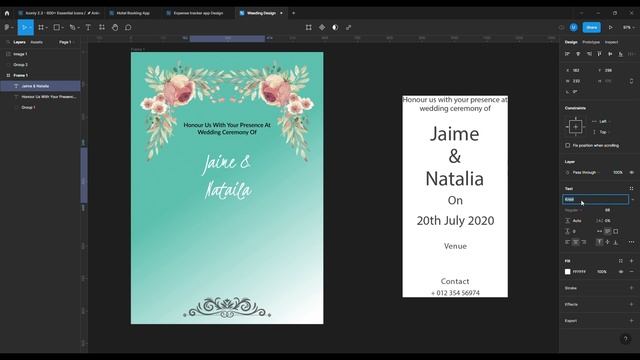640x360 pixels.
Task: Click the font family input field
Action: coord(596,199)
